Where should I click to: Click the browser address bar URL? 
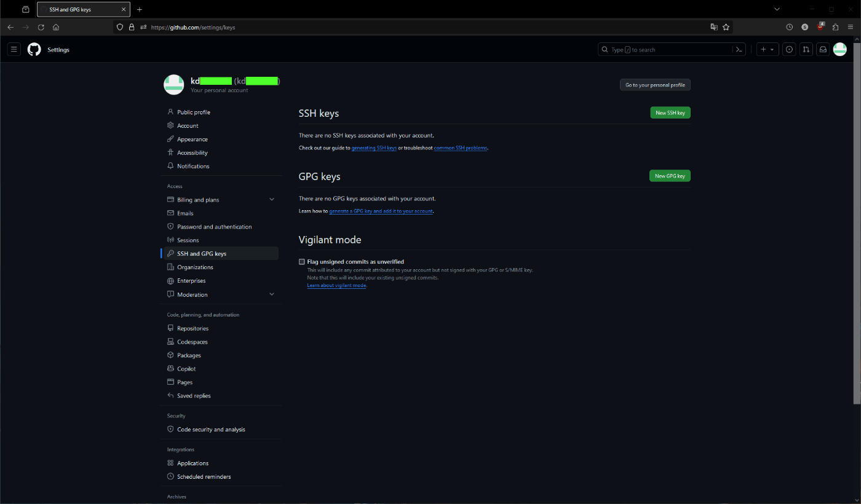[x=193, y=28]
